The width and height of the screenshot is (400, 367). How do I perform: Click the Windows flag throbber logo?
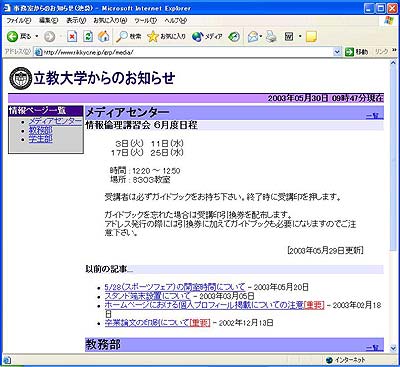coord(389,20)
